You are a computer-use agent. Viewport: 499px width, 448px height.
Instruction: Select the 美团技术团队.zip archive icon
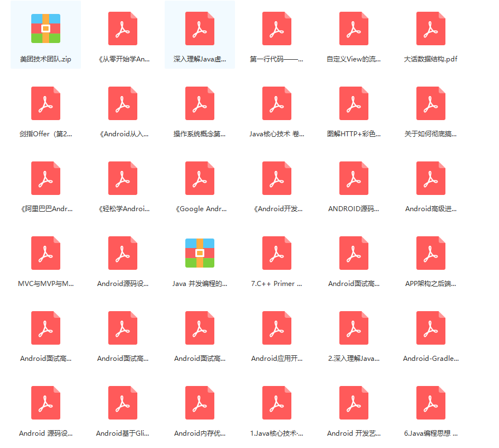(x=46, y=28)
